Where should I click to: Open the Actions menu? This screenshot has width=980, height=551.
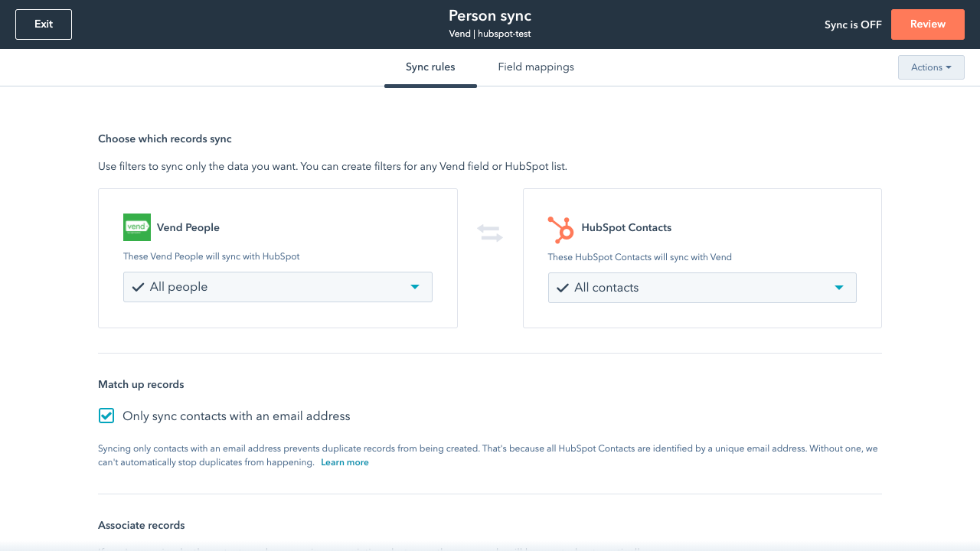pyautogui.click(x=931, y=67)
